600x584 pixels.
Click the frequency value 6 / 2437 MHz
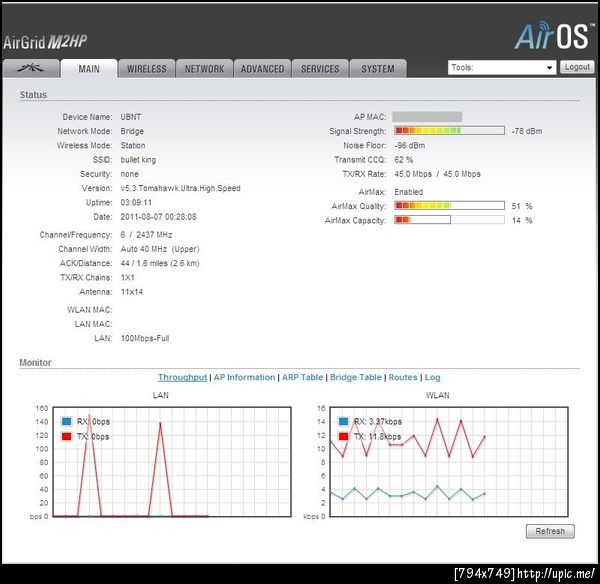(x=146, y=235)
